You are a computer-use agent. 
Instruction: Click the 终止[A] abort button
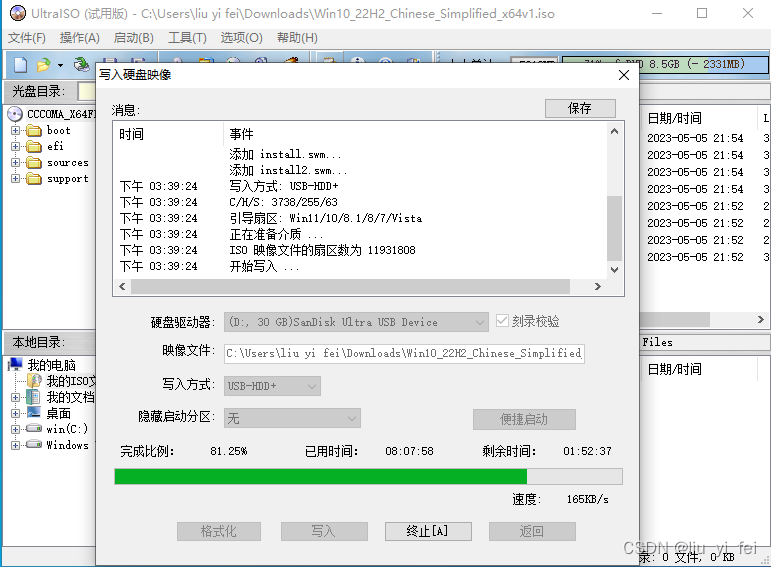[428, 531]
